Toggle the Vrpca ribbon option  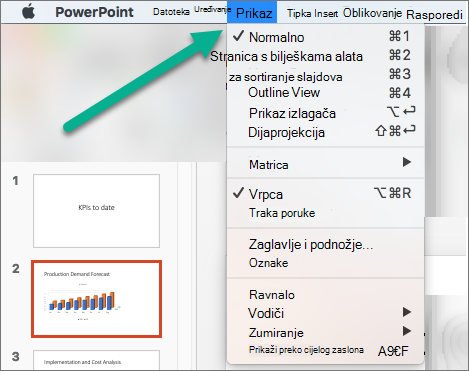click(325, 194)
